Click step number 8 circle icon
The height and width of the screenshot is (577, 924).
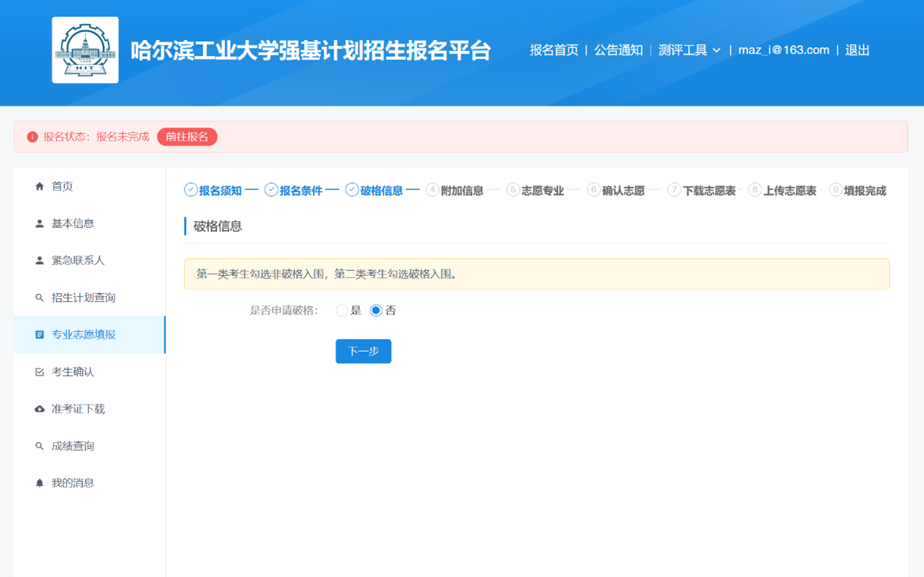tap(755, 190)
